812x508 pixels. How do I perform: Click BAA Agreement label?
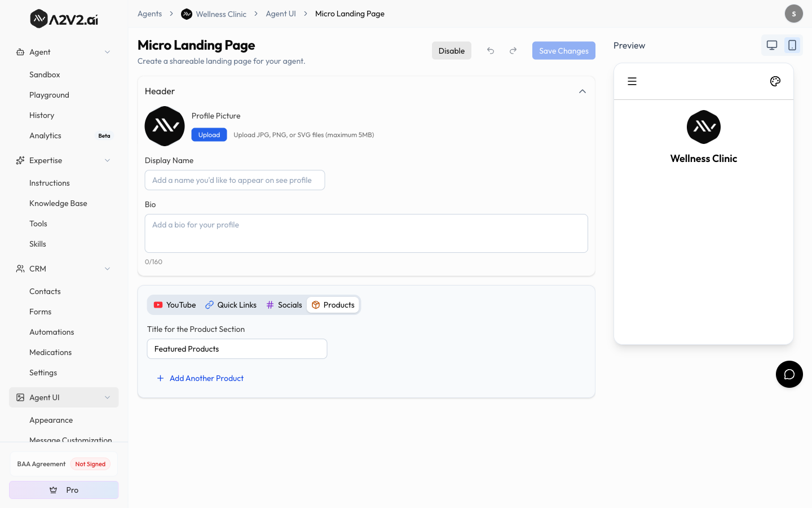coord(41,464)
